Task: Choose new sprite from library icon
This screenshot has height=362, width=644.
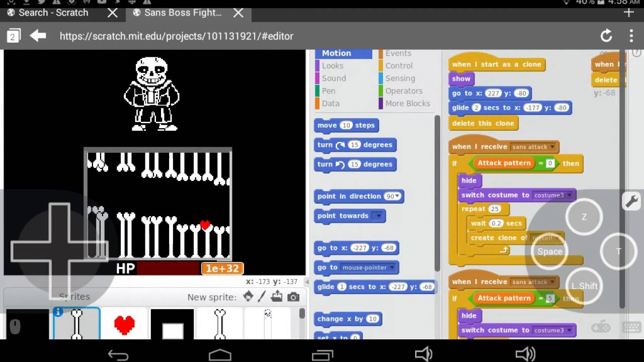Action: (x=248, y=297)
